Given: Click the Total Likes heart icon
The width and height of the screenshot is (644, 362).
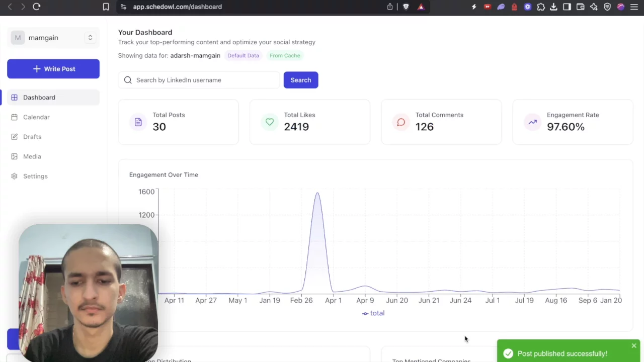Looking at the screenshot, I should point(270,122).
